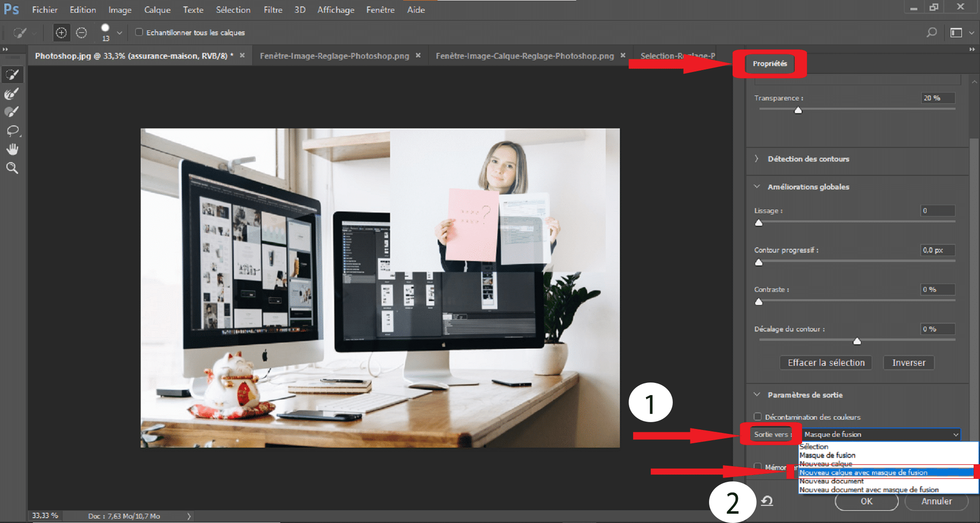Click the Photoshop Ps logo
Image resolution: width=980 pixels, height=523 pixels.
11,9
